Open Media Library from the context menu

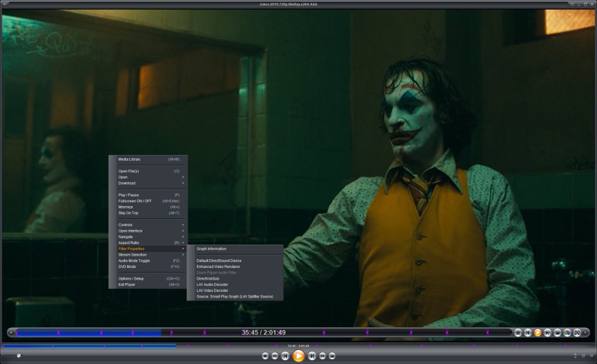149,160
